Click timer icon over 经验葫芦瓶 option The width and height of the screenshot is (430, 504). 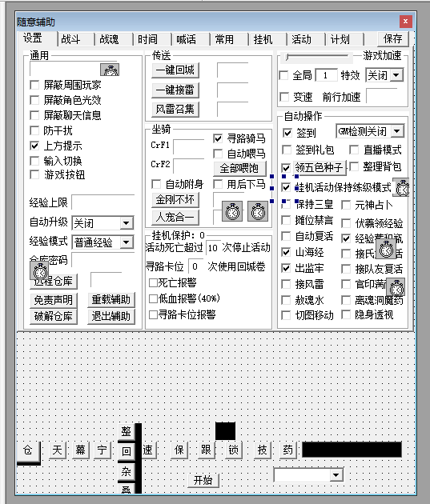[x=386, y=250]
